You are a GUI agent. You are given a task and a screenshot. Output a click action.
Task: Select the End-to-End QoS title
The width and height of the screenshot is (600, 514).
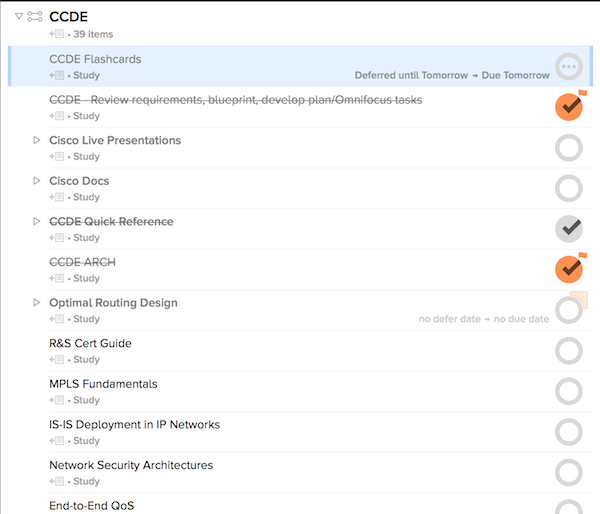tap(92, 506)
